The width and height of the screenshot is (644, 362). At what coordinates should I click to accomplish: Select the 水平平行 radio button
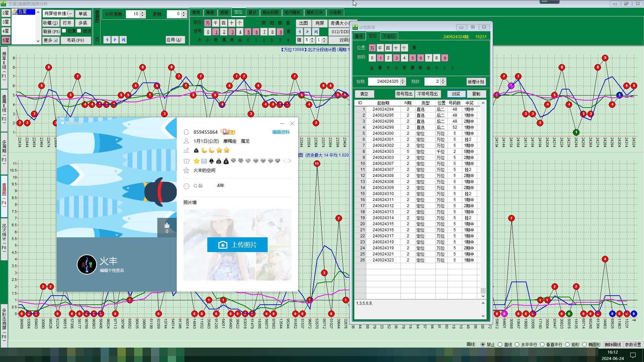(517, 345)
